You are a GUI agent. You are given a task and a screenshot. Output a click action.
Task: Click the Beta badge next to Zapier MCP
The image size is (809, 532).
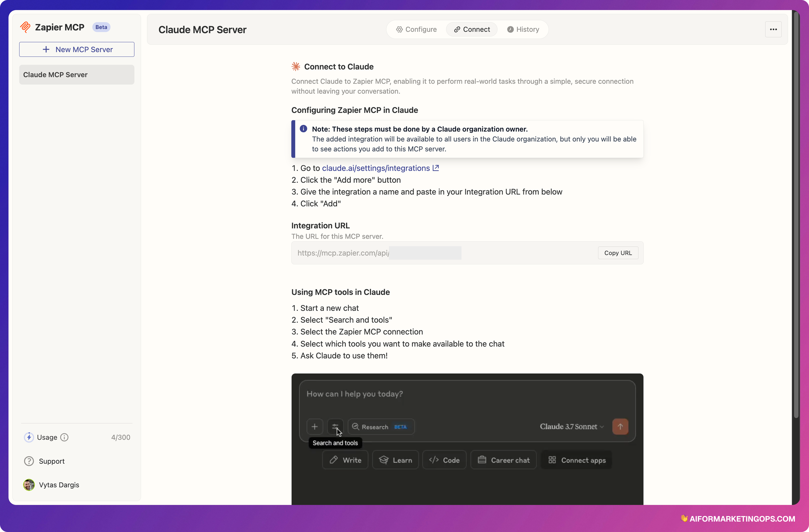click(101, 27)
